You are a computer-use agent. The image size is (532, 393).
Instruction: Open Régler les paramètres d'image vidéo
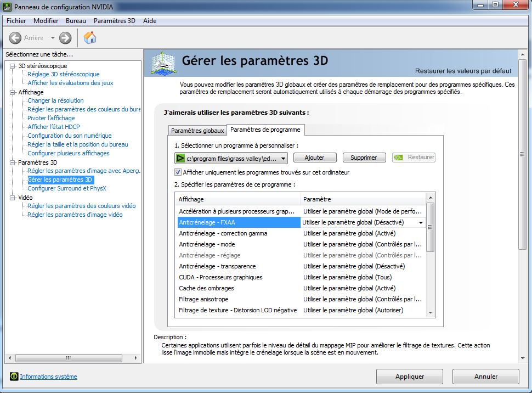[75, 215]
